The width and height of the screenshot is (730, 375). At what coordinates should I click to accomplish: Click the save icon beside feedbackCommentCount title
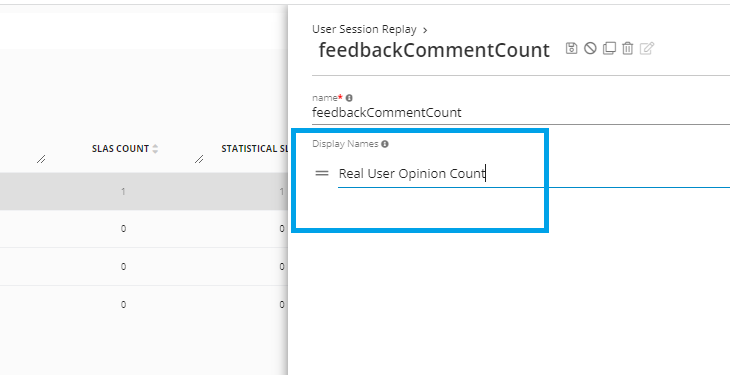pyautogui.click(x=571, y=48)
